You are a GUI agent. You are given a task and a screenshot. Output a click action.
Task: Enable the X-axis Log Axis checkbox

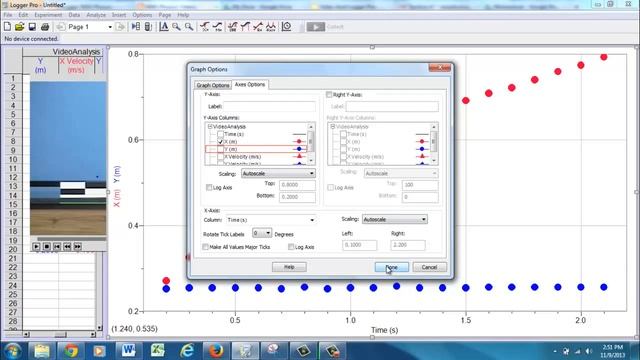291,247
